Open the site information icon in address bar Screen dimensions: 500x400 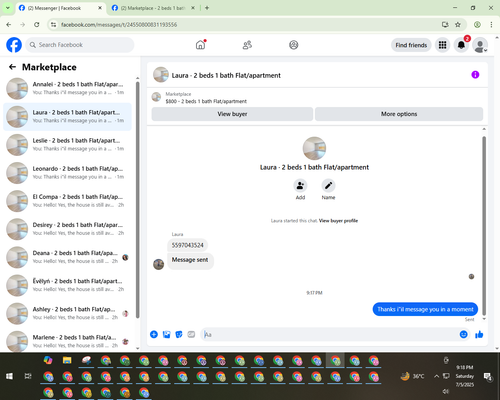54,25
